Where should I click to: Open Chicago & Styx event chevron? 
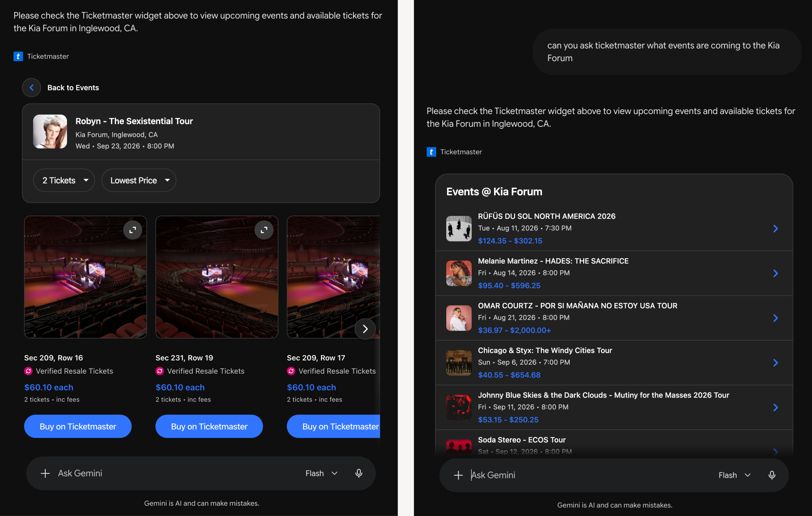click(x=775, y=363)
